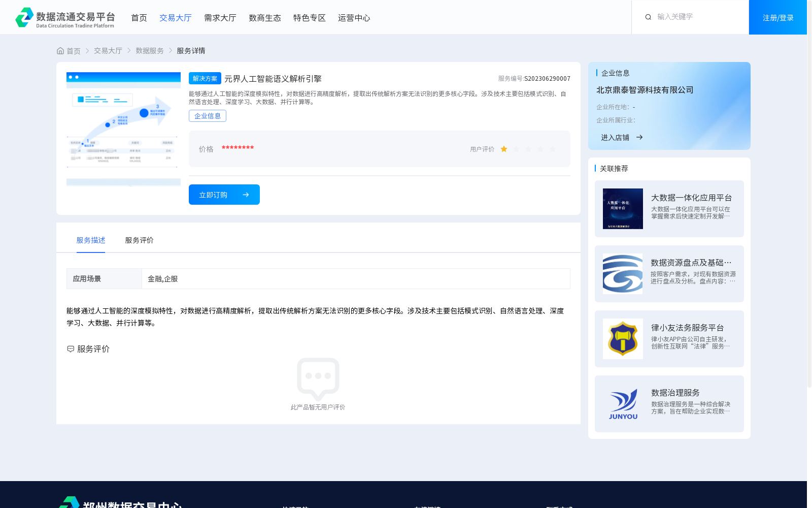Click the arrow inside 立即订购 button
The width and height of the screenshot is (812, 508).
tap(246, 195)
